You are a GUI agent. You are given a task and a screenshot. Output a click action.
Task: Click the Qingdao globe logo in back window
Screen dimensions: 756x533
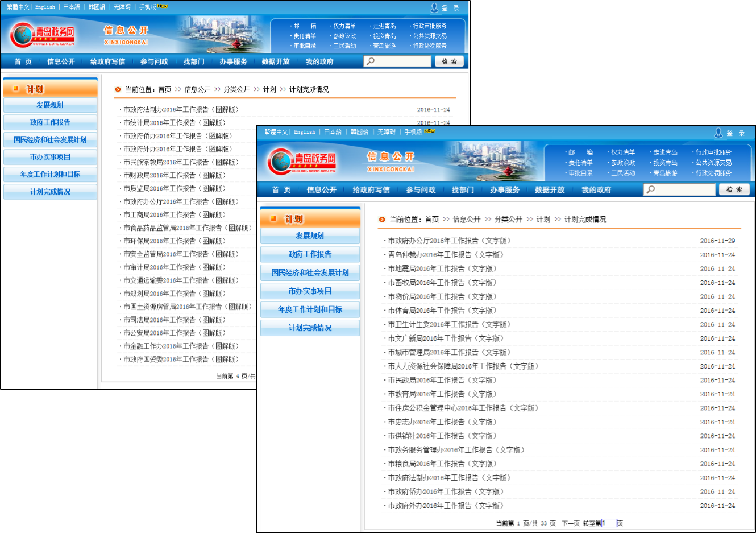pos(22,35)
